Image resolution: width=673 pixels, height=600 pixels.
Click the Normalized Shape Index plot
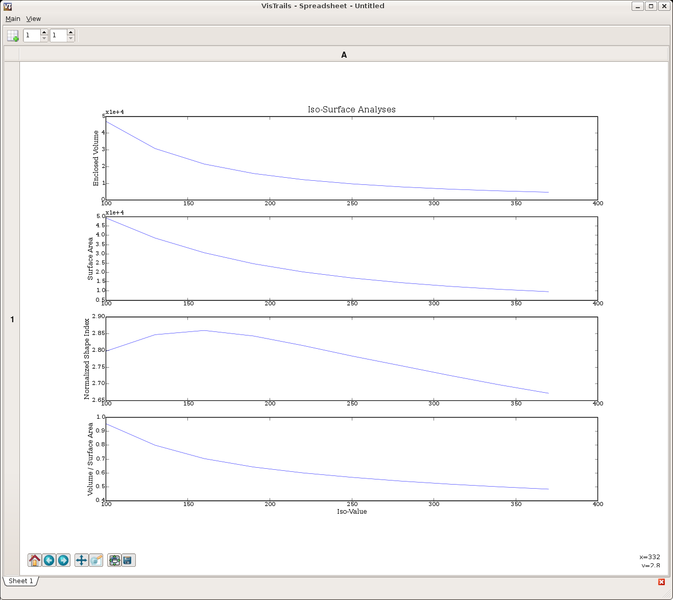pos(351,358)
